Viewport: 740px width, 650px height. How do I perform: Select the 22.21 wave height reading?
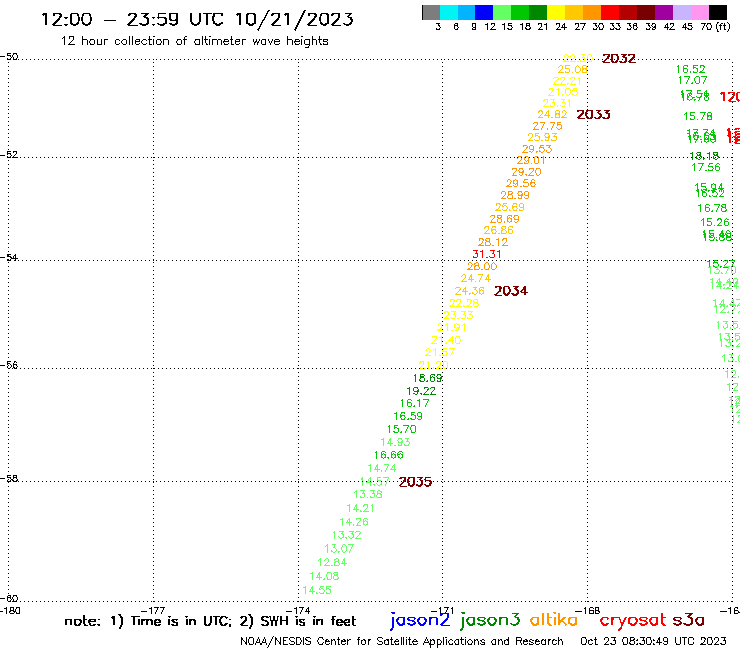pyautogui.click(x=567, y=81)
